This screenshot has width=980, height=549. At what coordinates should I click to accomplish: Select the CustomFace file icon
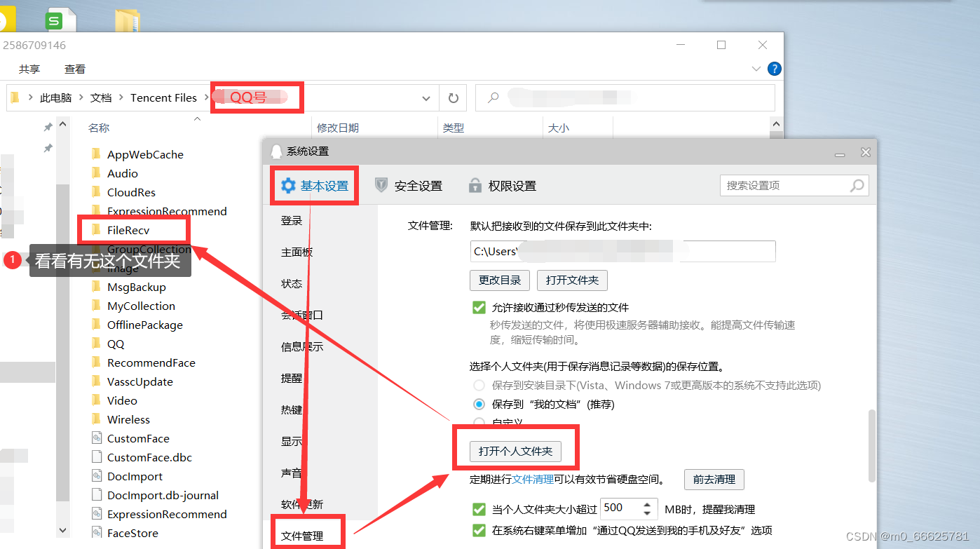[x=97, y=438]
